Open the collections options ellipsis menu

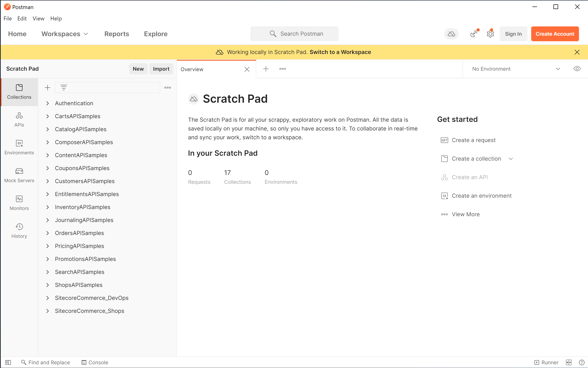point(167,88)
